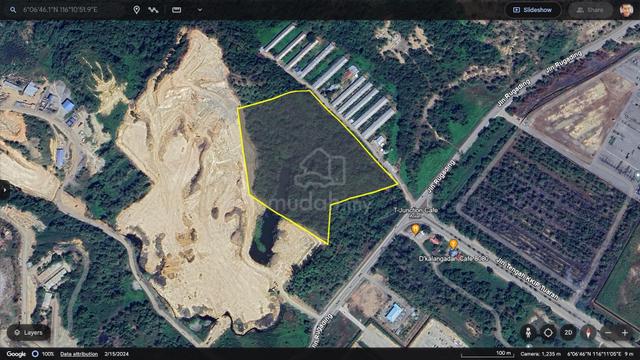Open the Layers panel

point(29,333)
